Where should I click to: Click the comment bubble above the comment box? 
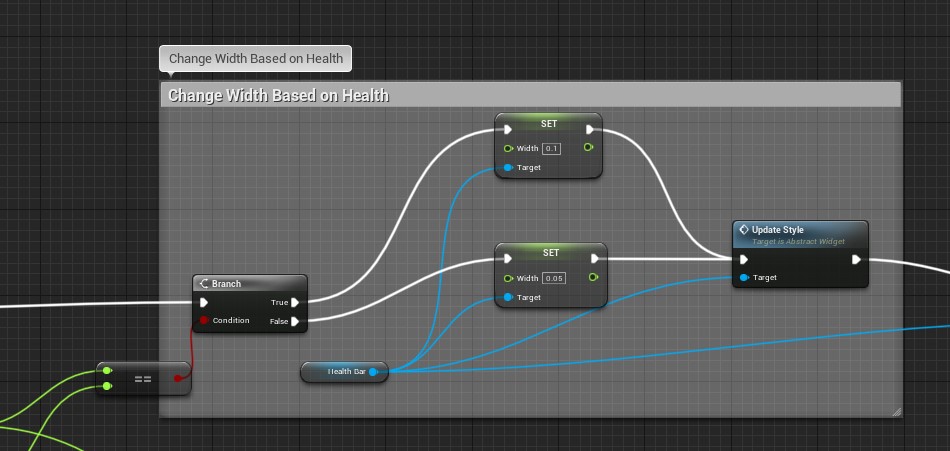[x=255, y=59]
